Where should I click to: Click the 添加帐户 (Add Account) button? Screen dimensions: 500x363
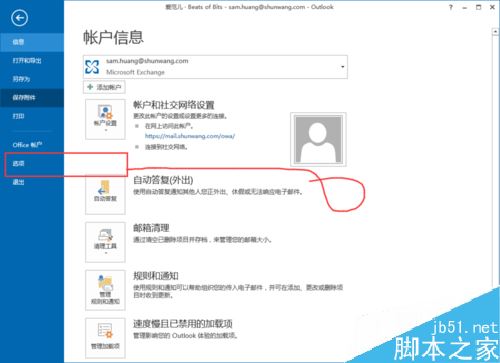[x=104, y=87]
